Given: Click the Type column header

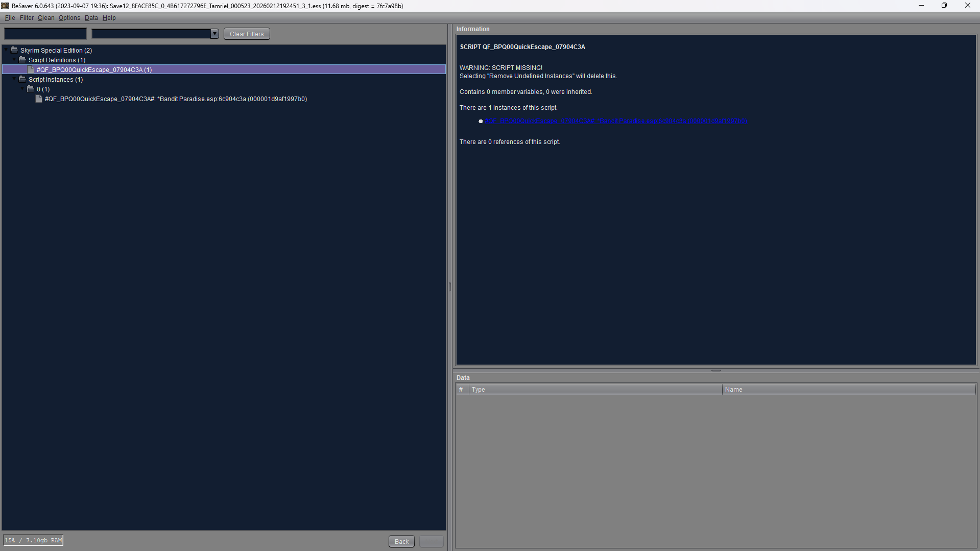Looking at the screenshot, I should point(595,390).
